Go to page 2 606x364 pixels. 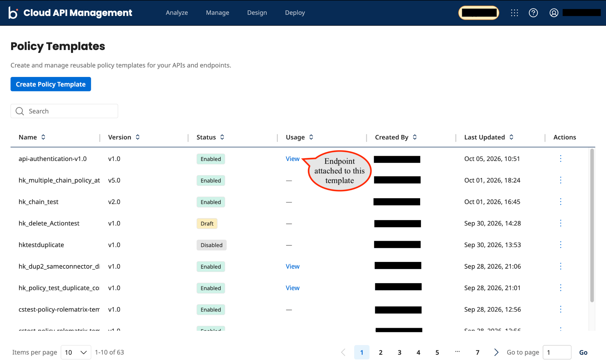[x=381, y=352]
